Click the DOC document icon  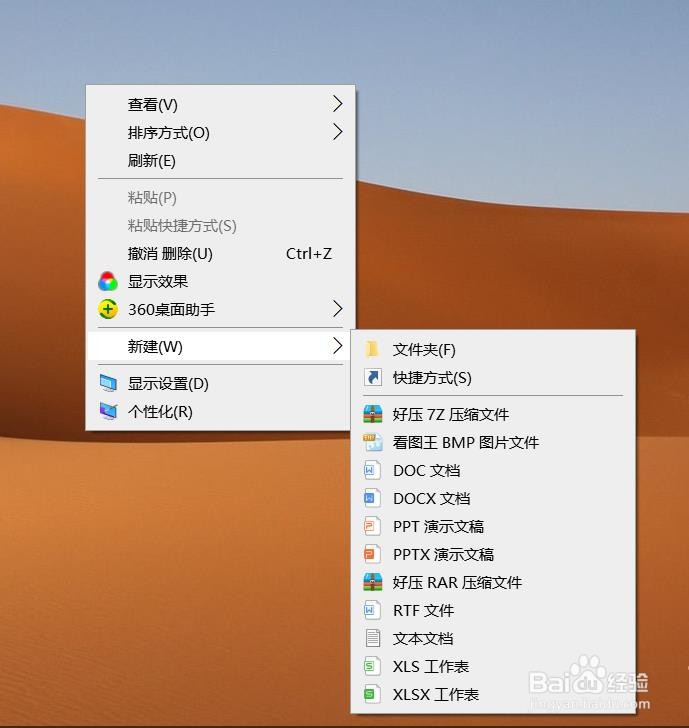(372, 470)
